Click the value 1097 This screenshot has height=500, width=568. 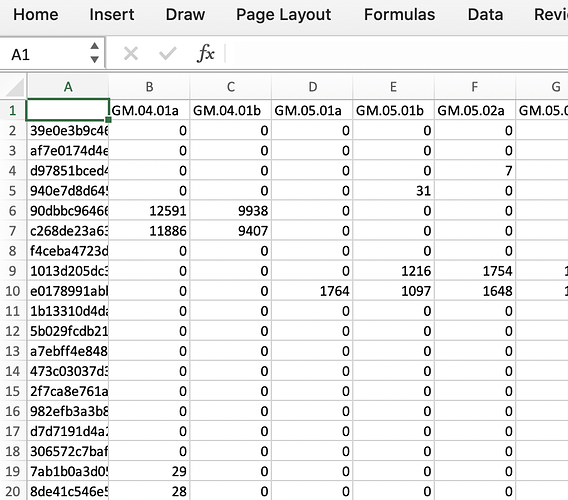coord(416,291)
